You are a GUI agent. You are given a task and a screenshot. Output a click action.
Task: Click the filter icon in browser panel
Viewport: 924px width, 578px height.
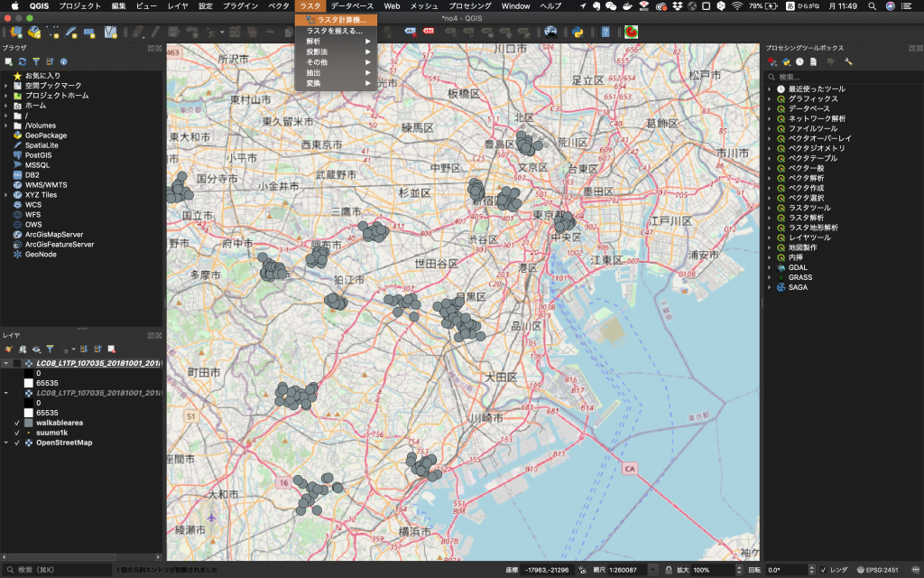36,61
